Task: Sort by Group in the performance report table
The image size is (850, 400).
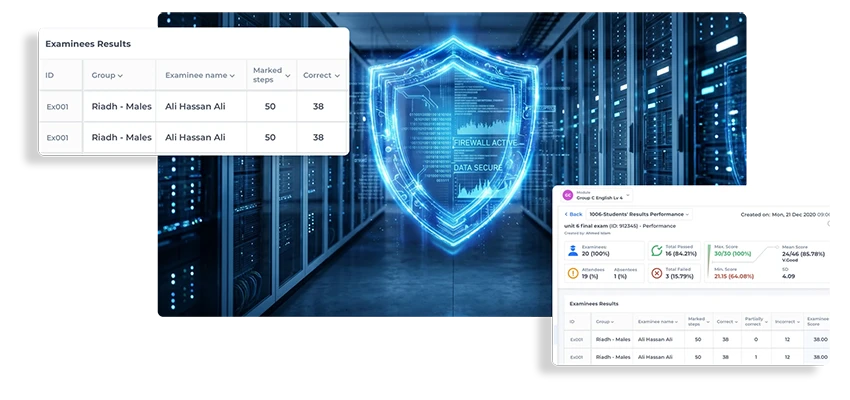Action: tap(604, 322)
